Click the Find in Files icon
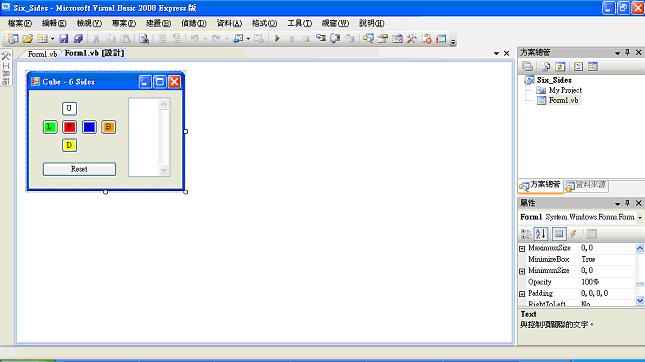 (144, 39)
